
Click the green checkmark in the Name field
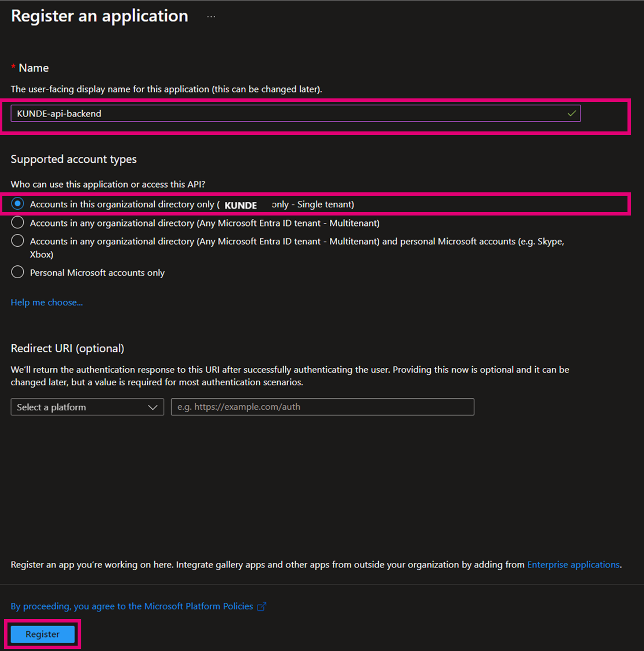coord(572,114)
